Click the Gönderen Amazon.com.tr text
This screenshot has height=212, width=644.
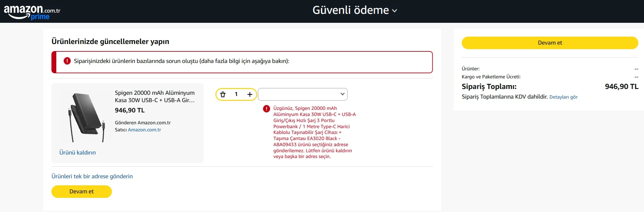tap(143, 123)
